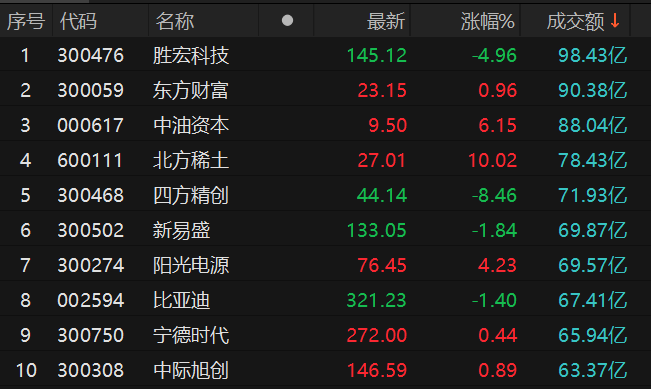
Task: Click 98.43亿 turnover value
Action: tap(592, 55)
